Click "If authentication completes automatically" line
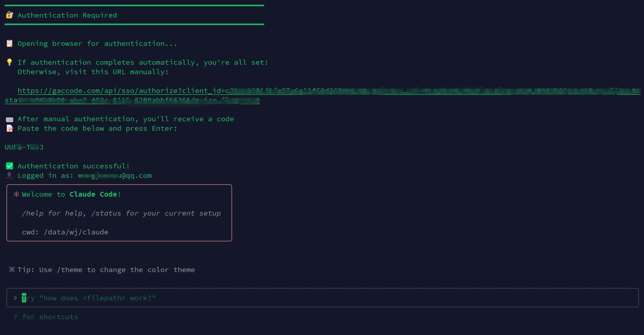 point(143,62)
